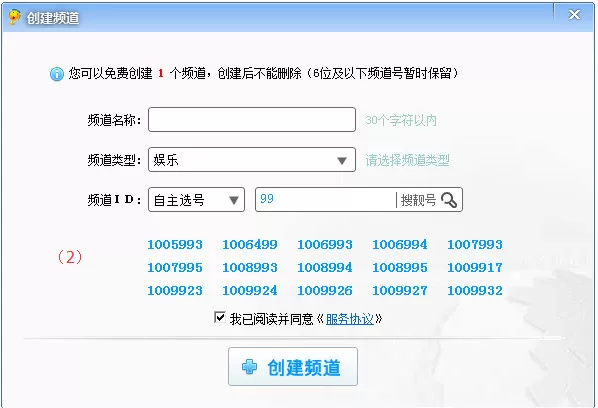Click the 频道名称 text input field
Image resolution: width=598 pixels, height=408 pixels.
[x=252, y=120]
